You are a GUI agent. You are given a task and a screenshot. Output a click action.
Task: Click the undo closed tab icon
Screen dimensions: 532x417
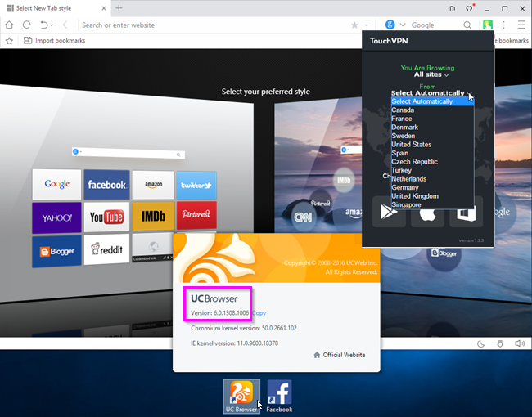[44, 25]
